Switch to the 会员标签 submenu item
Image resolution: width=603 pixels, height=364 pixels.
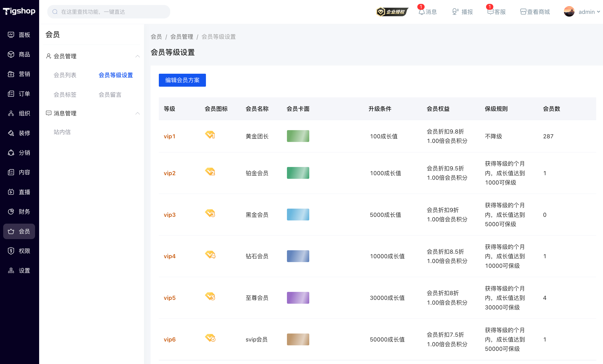tap(65, 95)
